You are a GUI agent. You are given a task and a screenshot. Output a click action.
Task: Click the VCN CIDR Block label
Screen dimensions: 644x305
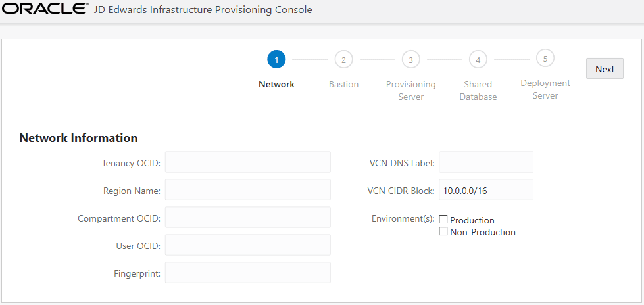point(401,191)
